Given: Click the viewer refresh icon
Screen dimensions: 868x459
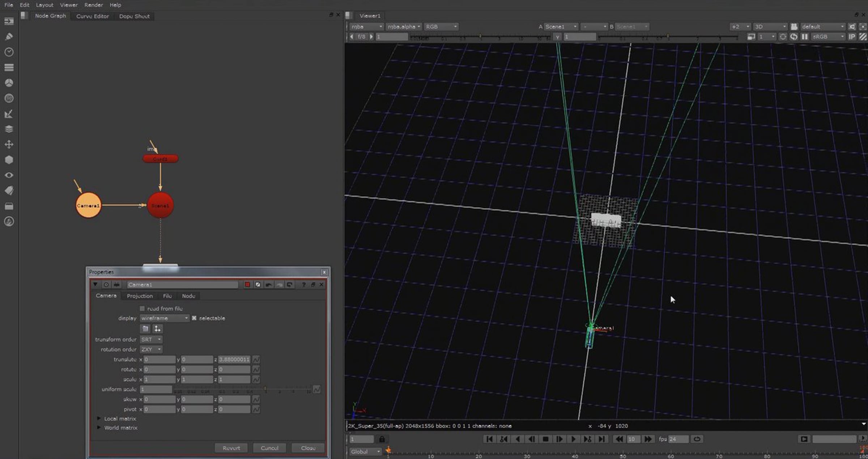Looking at the screenshot, I should (793, 37).
